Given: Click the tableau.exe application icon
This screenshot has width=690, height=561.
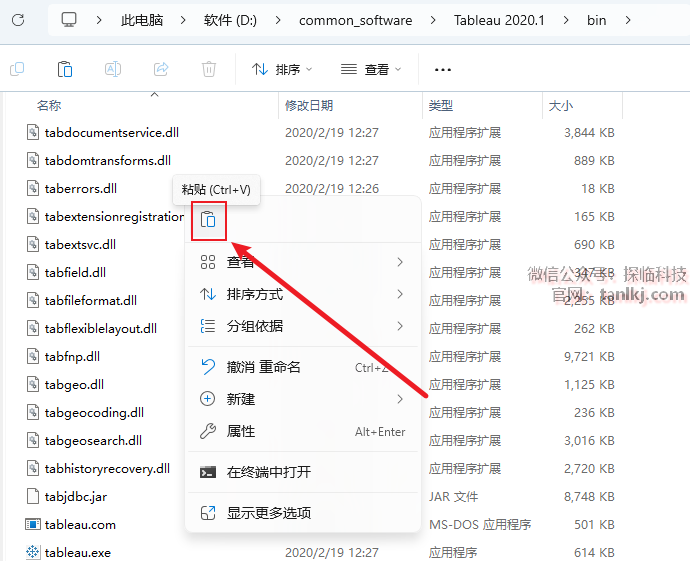Looking at the screenshot, I should coord(33,553).
